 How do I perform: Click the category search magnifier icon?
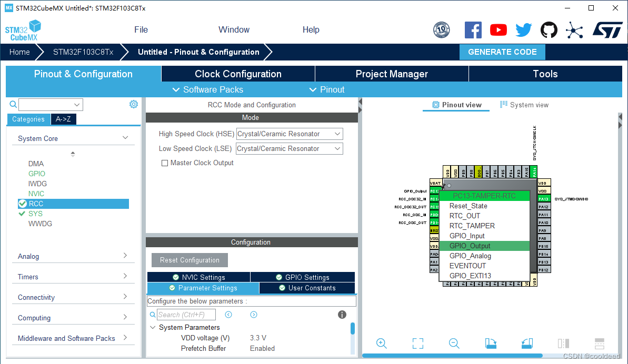(13, 104)
